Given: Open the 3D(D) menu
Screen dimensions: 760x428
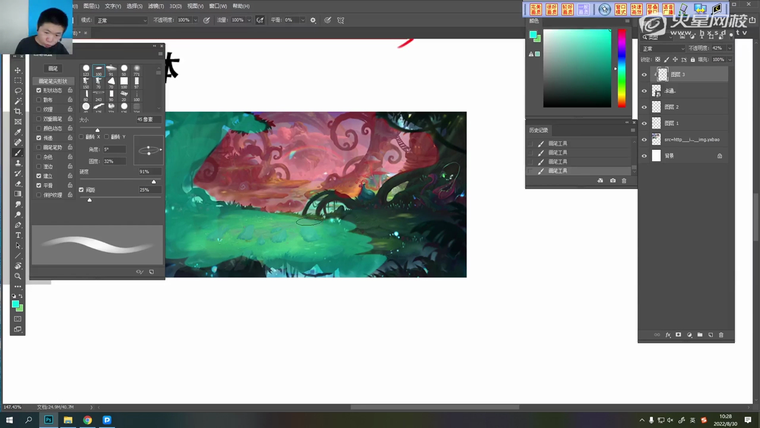Looking at the screenshot, I should (176, 5).
